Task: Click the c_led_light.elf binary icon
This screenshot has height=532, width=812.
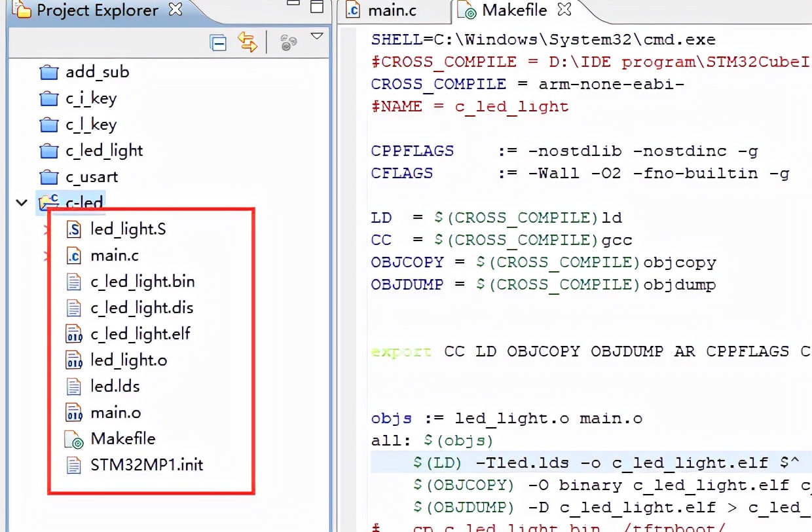Action: coord(73,334)
